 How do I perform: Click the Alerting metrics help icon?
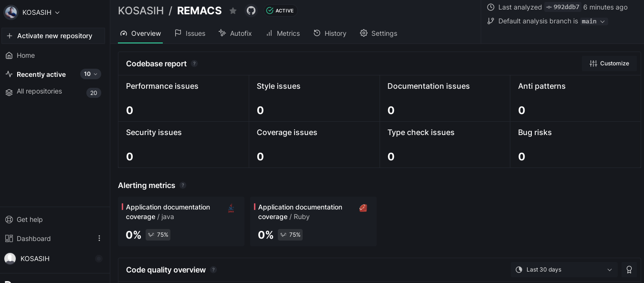click(183, 185)
